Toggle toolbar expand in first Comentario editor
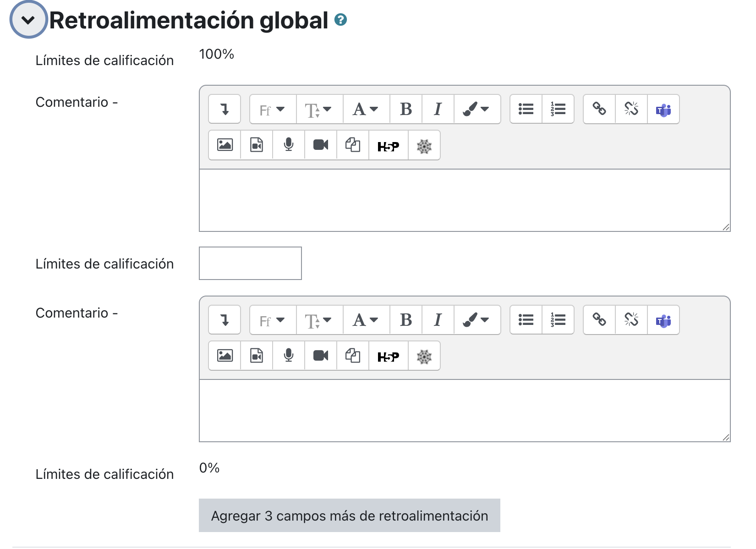The image size is (756, 549). [225, 109]
